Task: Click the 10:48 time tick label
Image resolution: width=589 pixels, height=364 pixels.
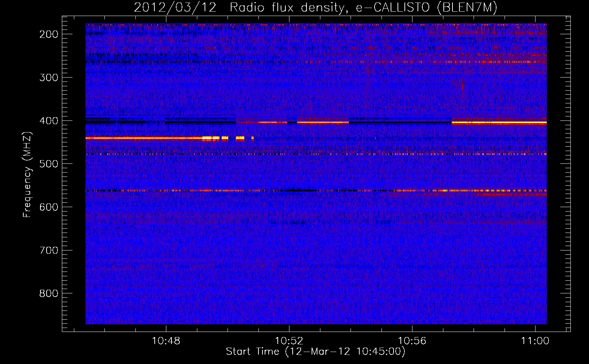Action: pyautogui.click(x=166, y=341)
